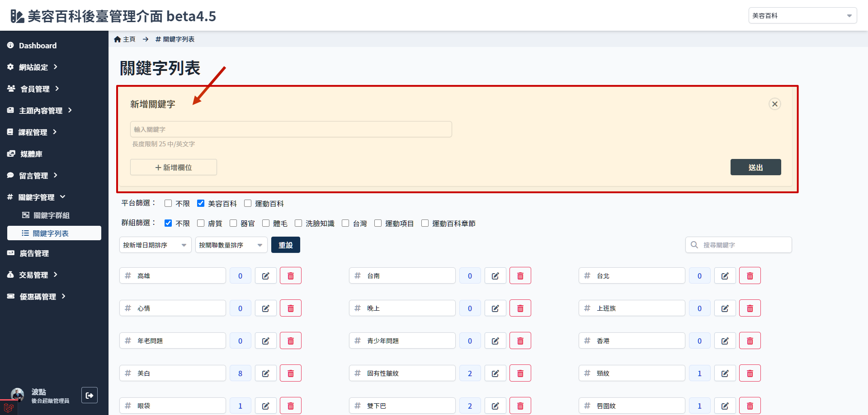Edit the 台南 keyword
Viewport: 868px width, 415px height.
[495, 275]
